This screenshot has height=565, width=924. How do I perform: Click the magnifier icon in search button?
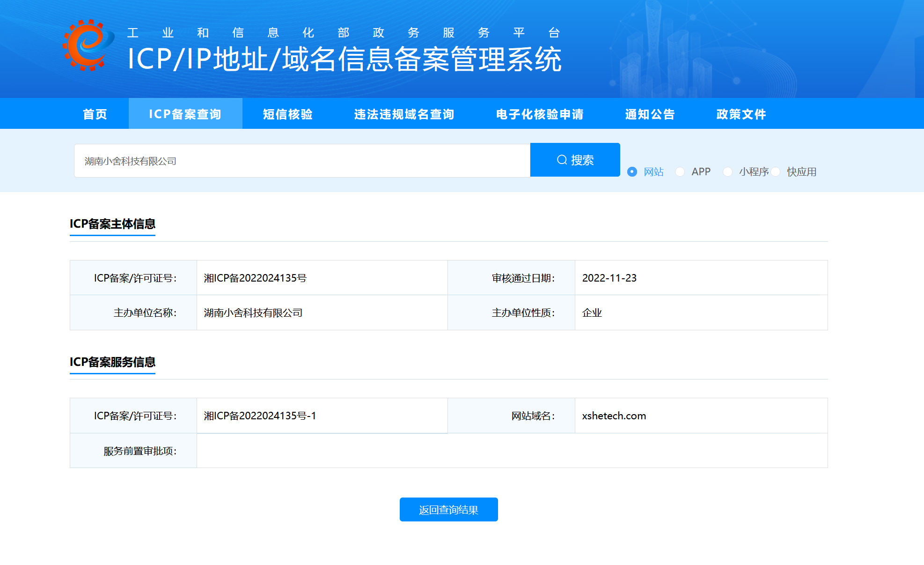[x=562, y=160]
